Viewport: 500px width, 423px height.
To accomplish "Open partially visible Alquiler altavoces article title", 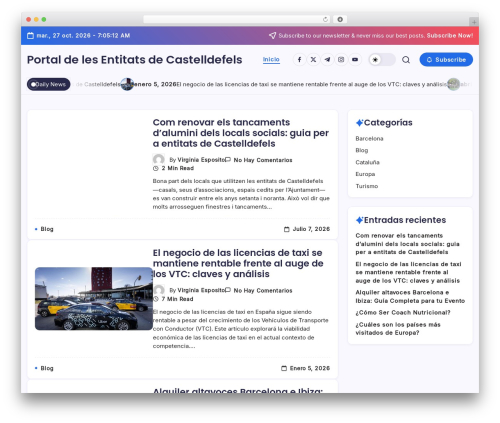I will [238, 390].
